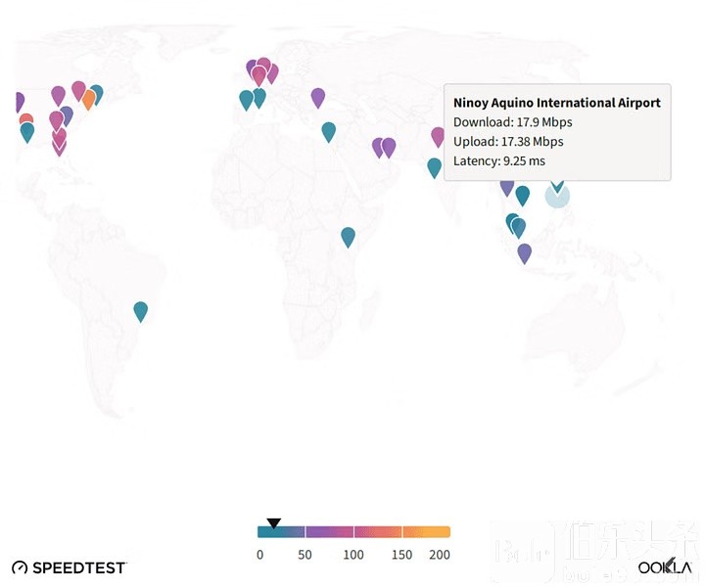Select the purple pin south of Indonesia
This screenshot has width=705, height=588.
point(525,252)
